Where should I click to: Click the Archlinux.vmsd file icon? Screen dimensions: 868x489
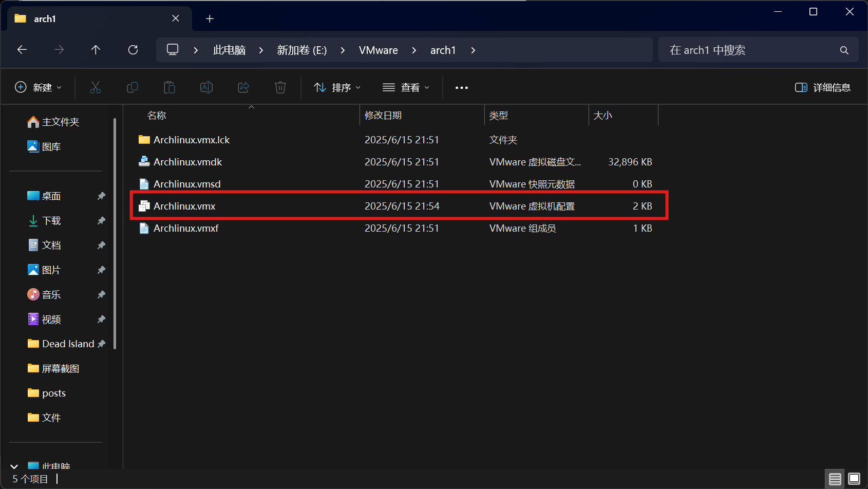(x=144, y=184)
